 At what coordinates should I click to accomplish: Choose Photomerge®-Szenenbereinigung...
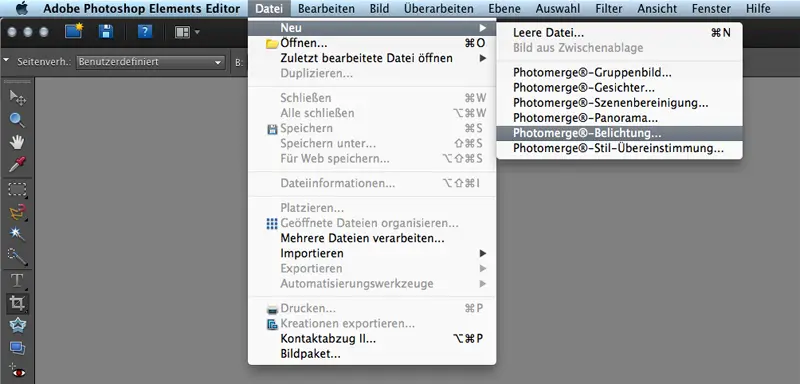tap(619, 103)
